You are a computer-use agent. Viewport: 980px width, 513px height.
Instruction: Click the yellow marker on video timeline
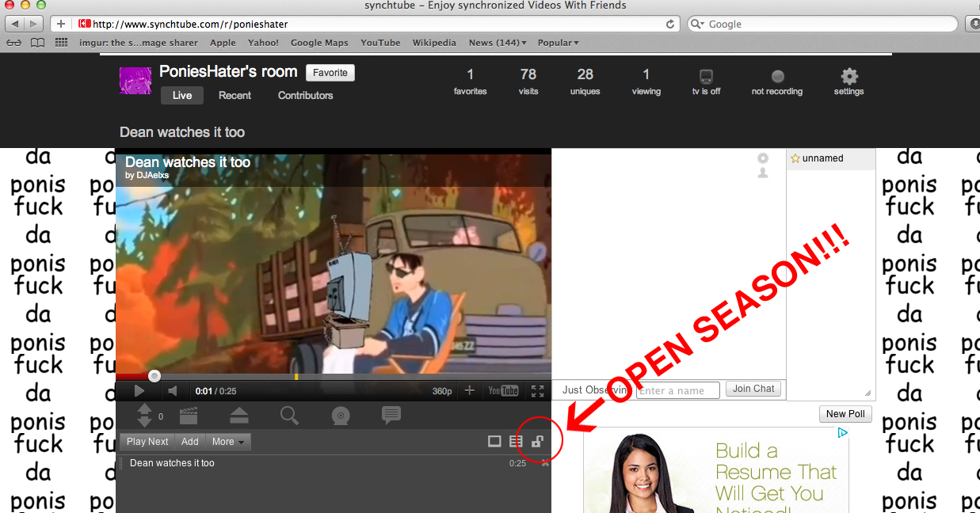point(296,376)
